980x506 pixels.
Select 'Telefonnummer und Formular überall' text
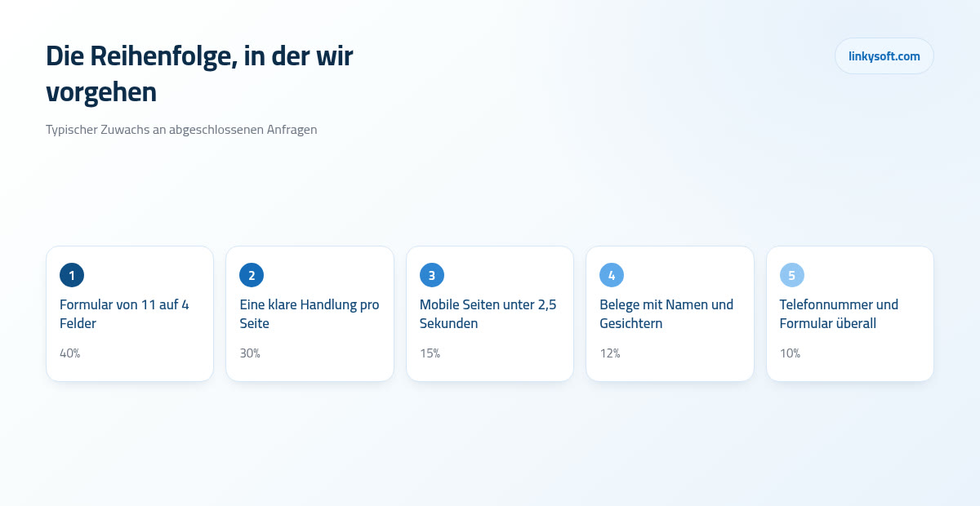839,314
